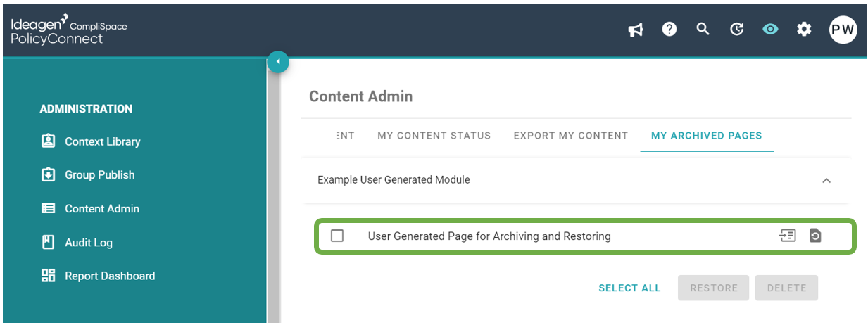Click the Context Library icon
The height and width of the screenshot is (325, 868).
(x=48, y=141)
